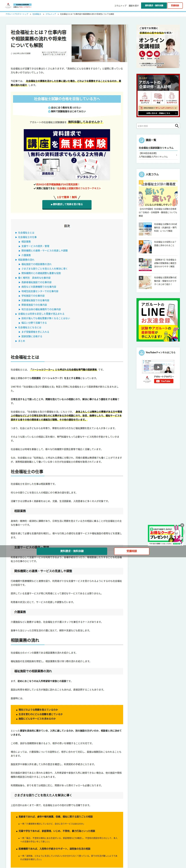Jump to 地方自治体の福祉事務所 contents item
The width and height of the screenshot is (186, 868).
click(41, 309)
